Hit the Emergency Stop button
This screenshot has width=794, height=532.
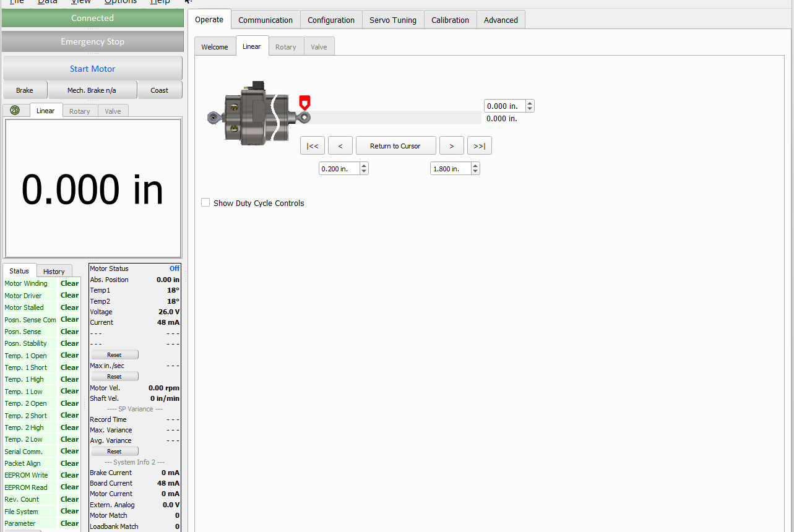93,41
